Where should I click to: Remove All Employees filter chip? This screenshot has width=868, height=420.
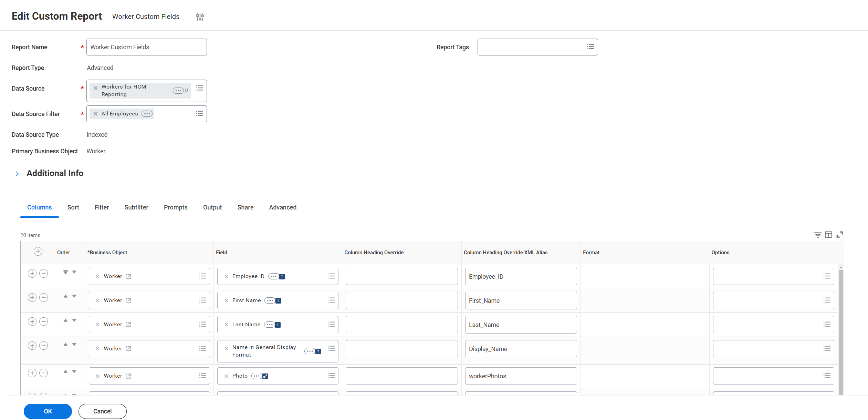coord(96,114)
